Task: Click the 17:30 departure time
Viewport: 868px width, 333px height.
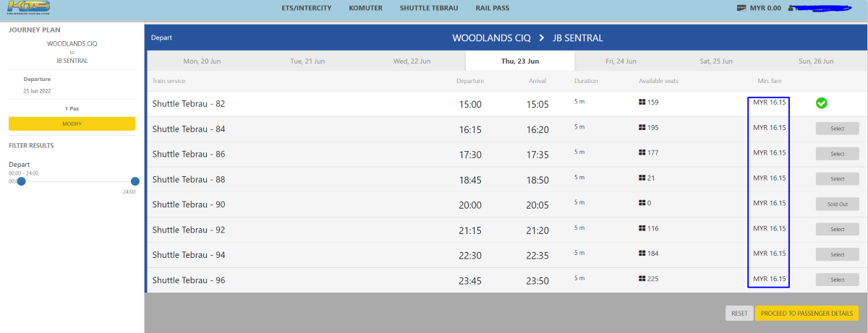Action: (470, 155)
